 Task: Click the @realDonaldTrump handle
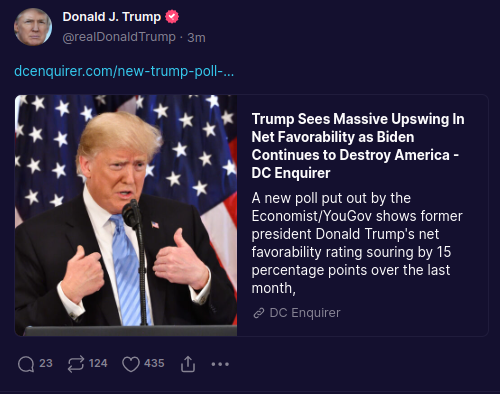(119, 37)
